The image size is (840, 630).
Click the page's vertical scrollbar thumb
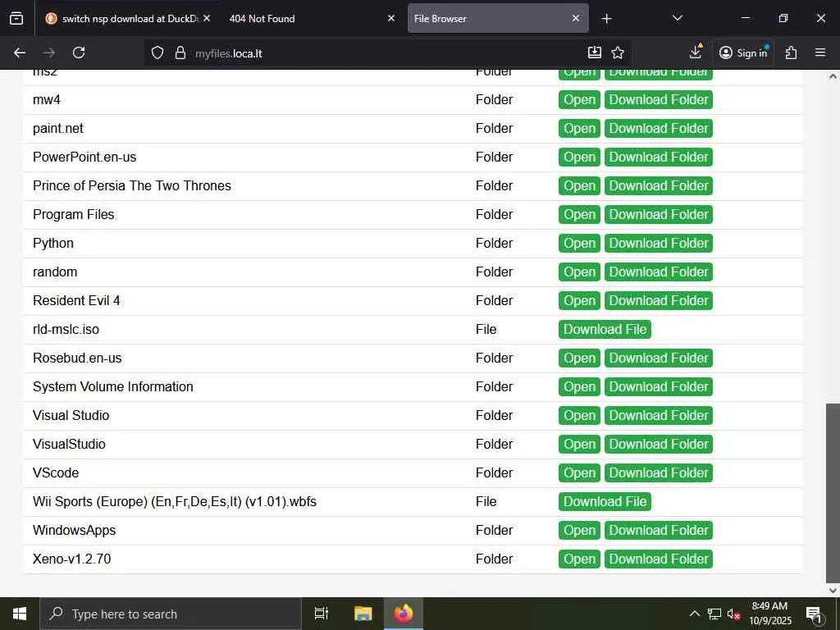[x=833, y=493]
